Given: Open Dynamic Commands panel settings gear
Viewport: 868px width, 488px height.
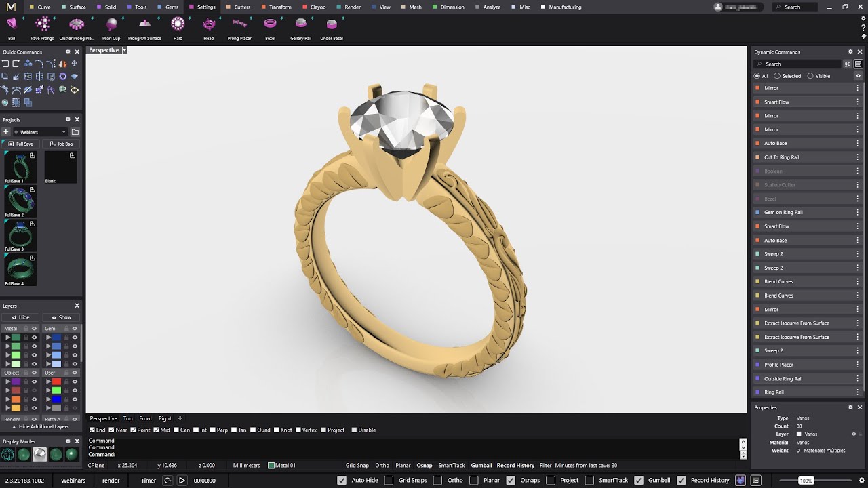Looking at the screenshot, I should pos(850,52).
